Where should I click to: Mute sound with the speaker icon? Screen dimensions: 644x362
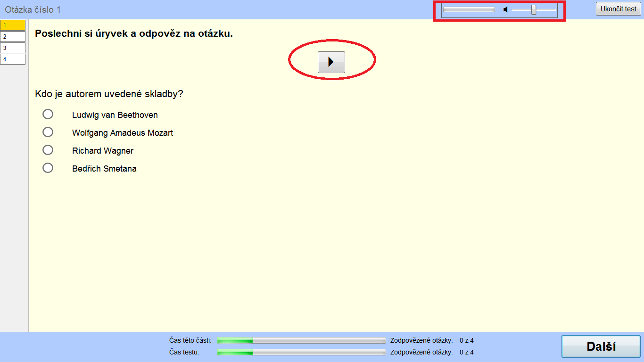pyautogui.click(x=505, y=9)
